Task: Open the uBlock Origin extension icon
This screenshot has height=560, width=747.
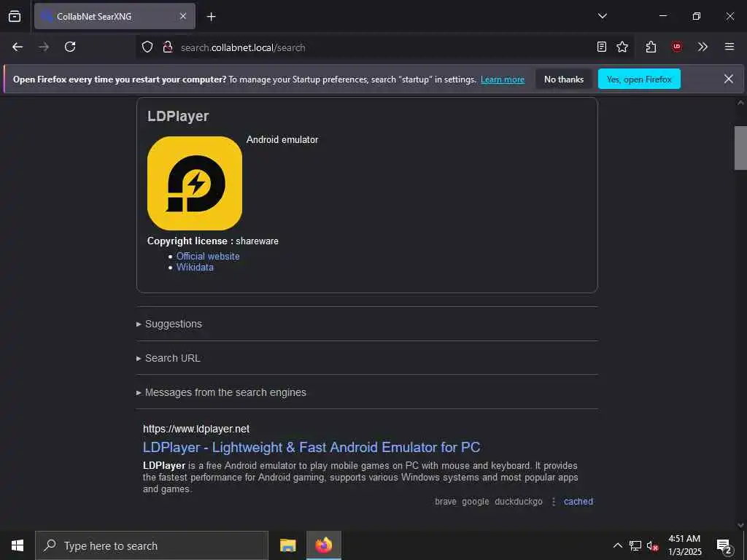Action: click(x=676, y=47)
